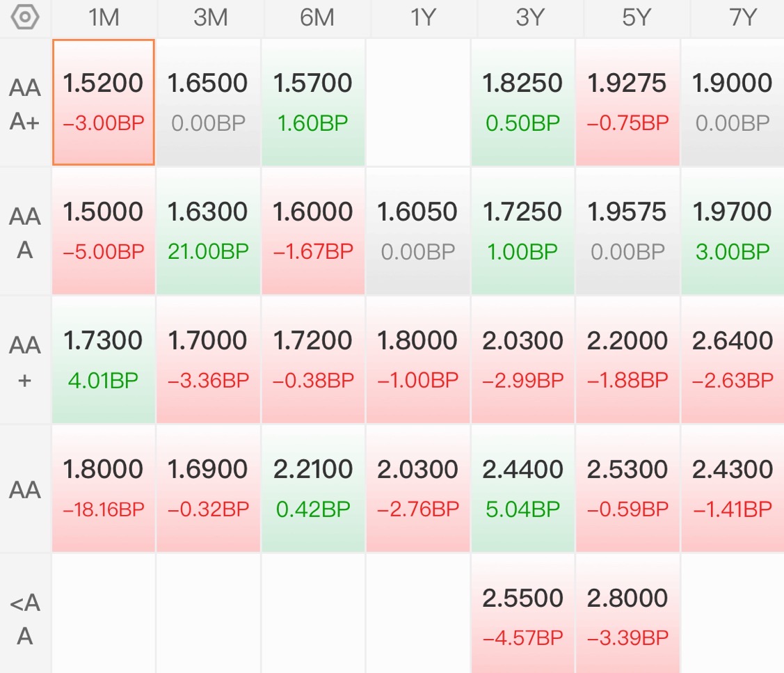Viewport: 784px width, 673px height.
Task: Click the AAA+ row label
Action: click(x=25, y=104)
